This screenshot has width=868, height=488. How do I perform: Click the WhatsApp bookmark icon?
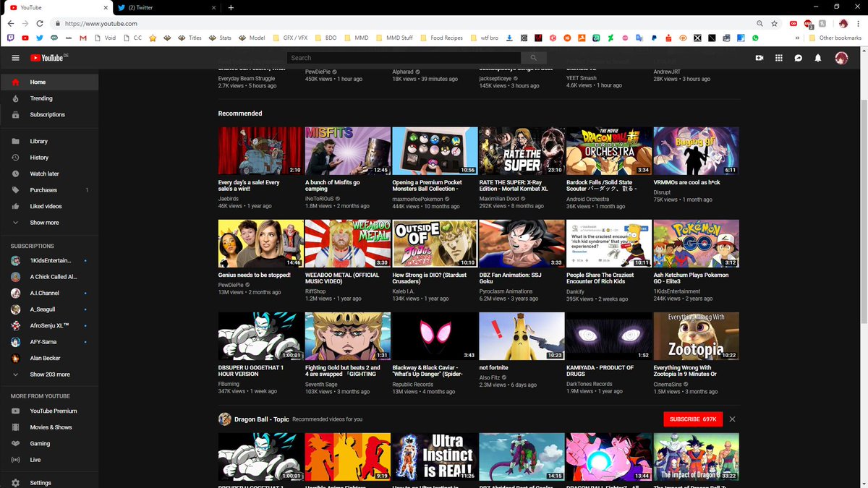click(755, 38)
